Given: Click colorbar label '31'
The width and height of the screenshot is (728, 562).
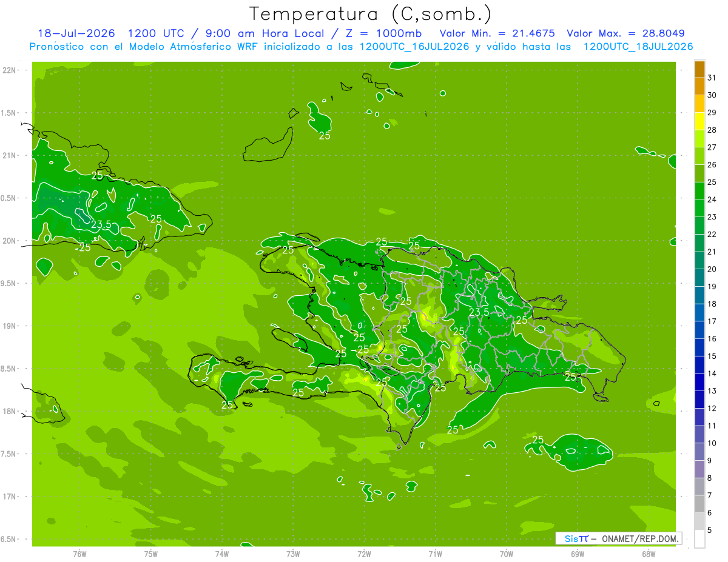Looking at the screenshot, I should [712, 78].
